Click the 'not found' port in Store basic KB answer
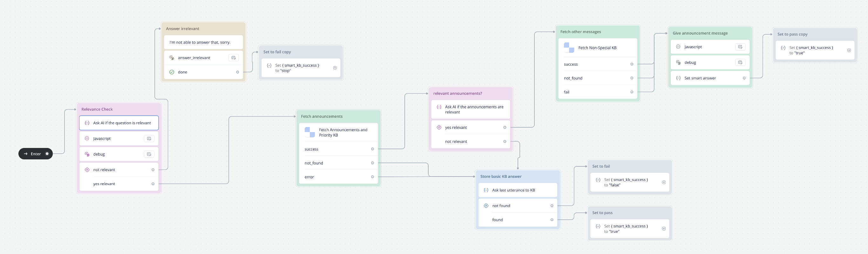Screen dimensions: 868x254 [552, 205]
